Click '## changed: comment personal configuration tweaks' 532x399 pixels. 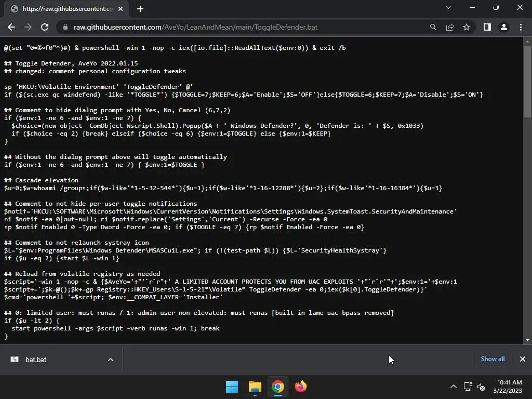coord(95,71)
